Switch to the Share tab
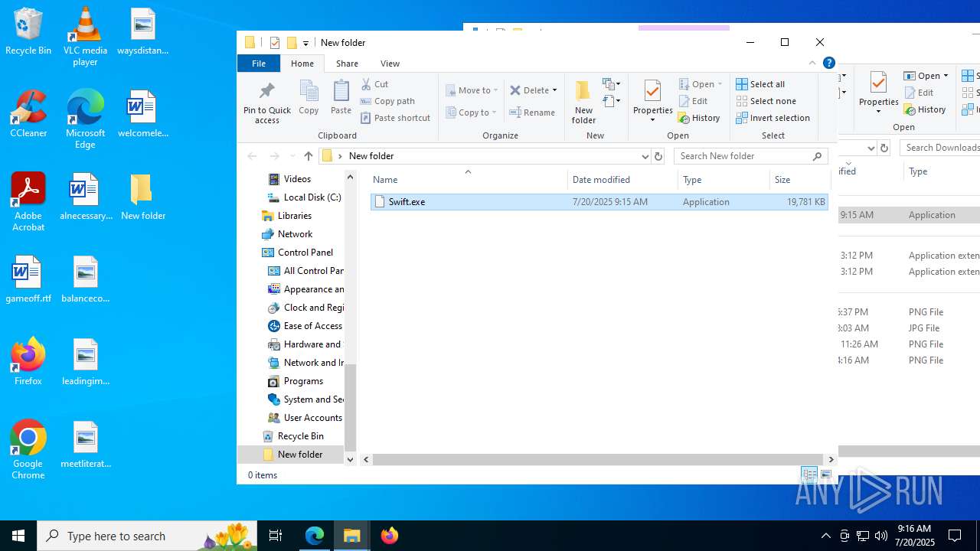 (x=347, y=64)
